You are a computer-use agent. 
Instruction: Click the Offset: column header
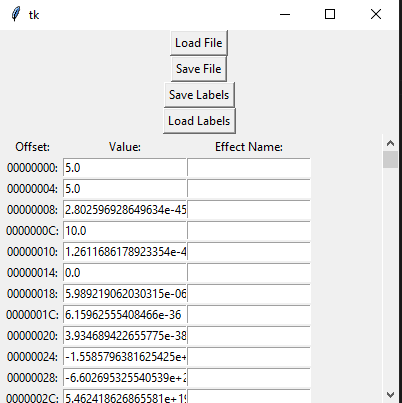(32, 147)
